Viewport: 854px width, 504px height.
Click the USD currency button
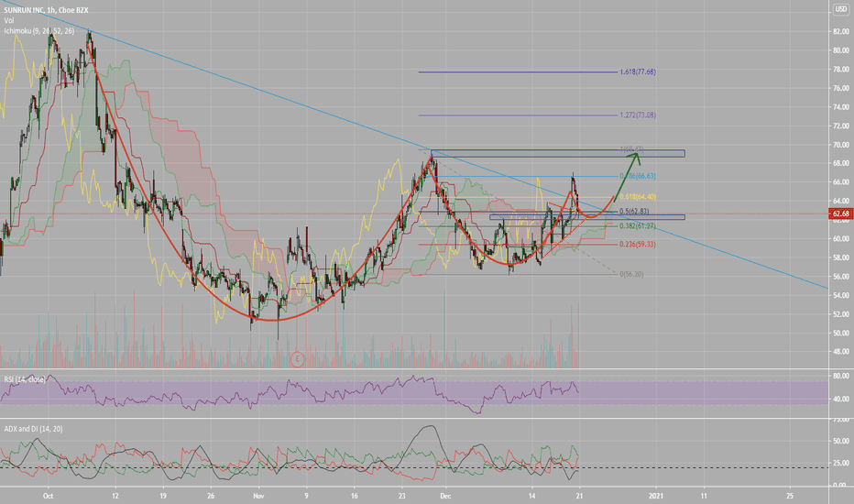pyautogui.click(x=841, y=10)
